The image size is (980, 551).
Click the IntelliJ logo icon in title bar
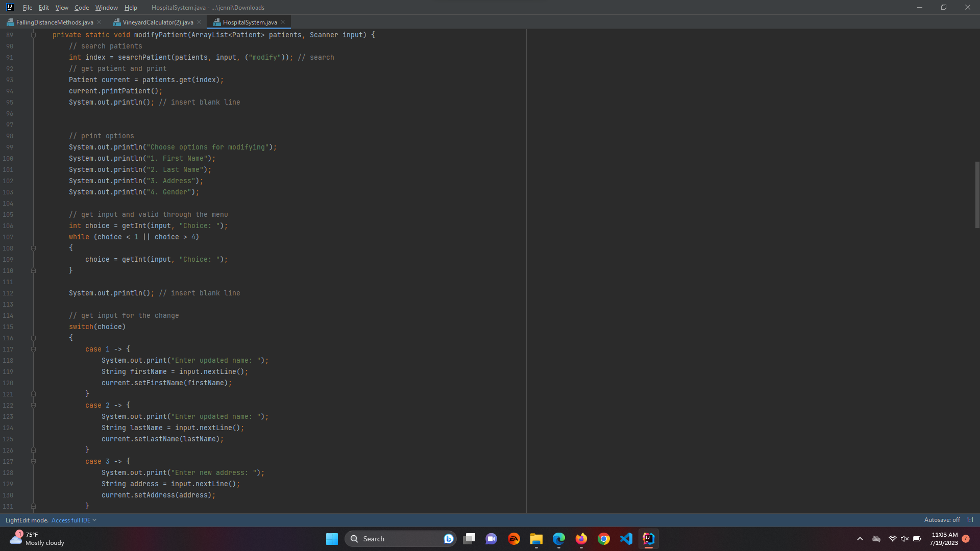10,7
